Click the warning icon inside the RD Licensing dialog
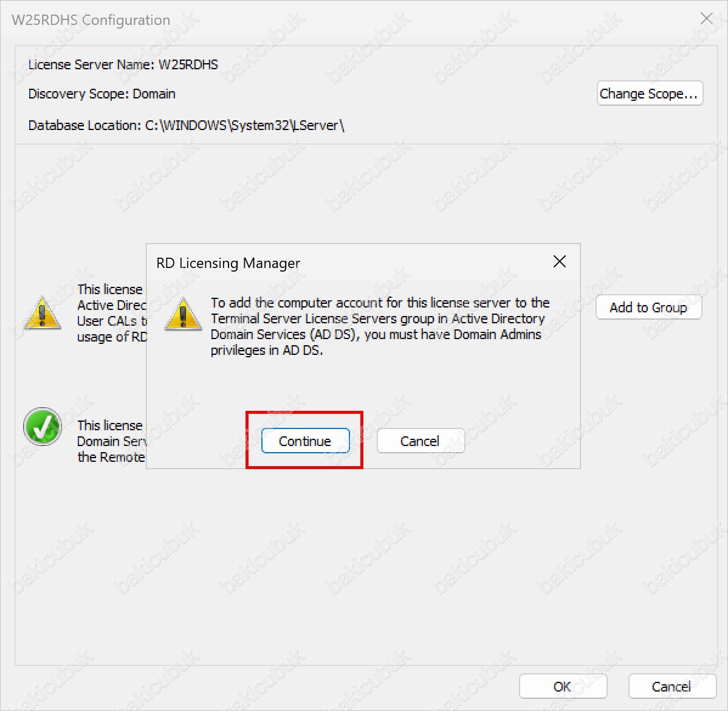 [x=183, y=314]
